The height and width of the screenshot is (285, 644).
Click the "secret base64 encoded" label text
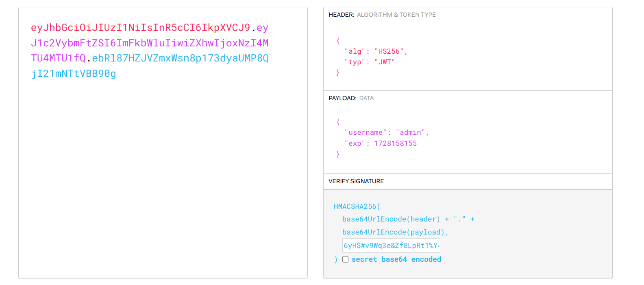(x=396, y=259)
